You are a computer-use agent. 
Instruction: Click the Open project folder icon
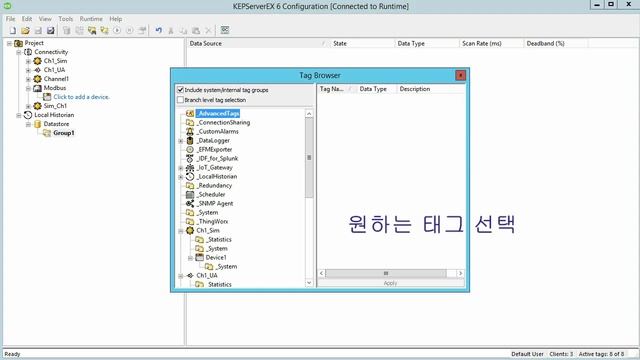25,30
